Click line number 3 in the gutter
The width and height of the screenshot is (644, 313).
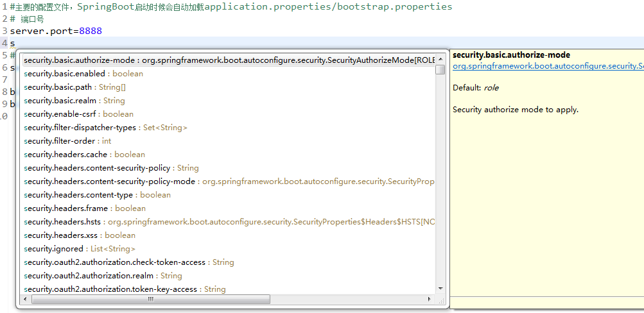point(4,31)
